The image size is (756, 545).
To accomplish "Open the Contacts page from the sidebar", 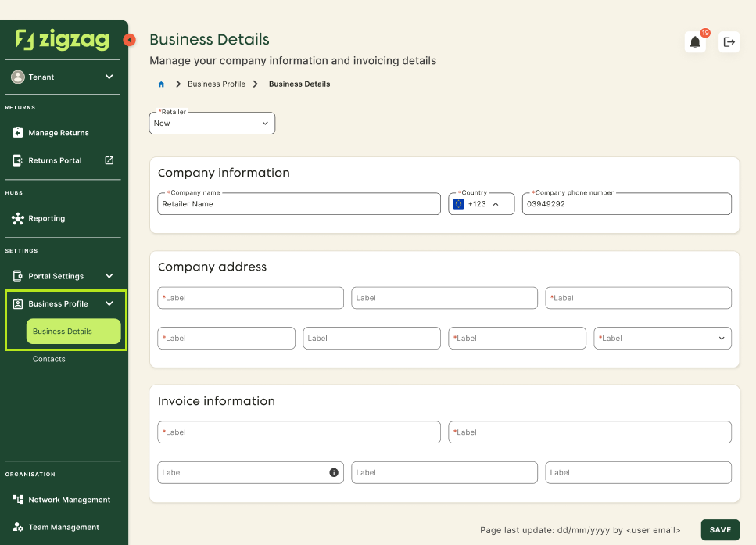I will (x=48, y=359).
